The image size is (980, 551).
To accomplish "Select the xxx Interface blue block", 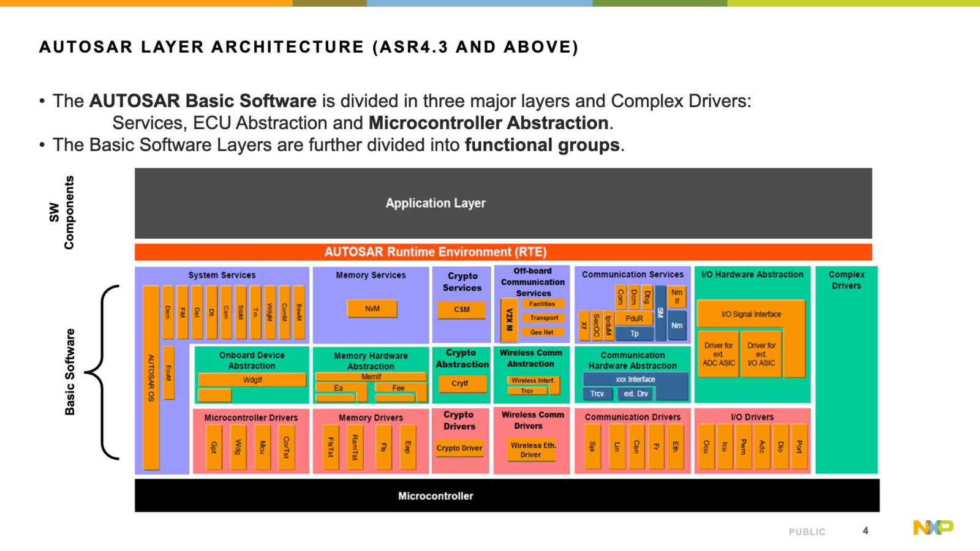I will tap(635, 380).
